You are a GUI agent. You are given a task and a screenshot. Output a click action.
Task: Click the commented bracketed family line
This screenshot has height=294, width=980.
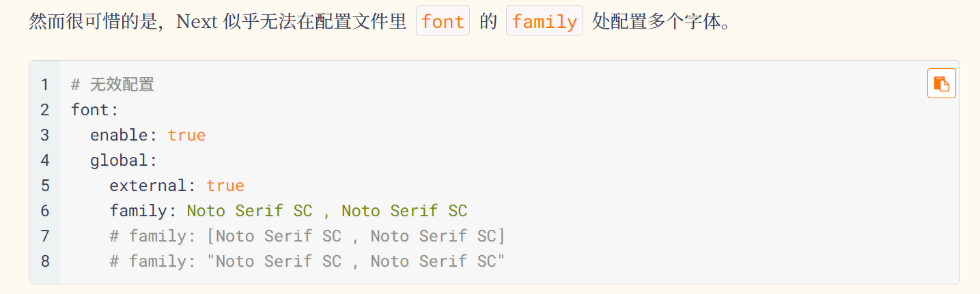(x=307, y=236)
